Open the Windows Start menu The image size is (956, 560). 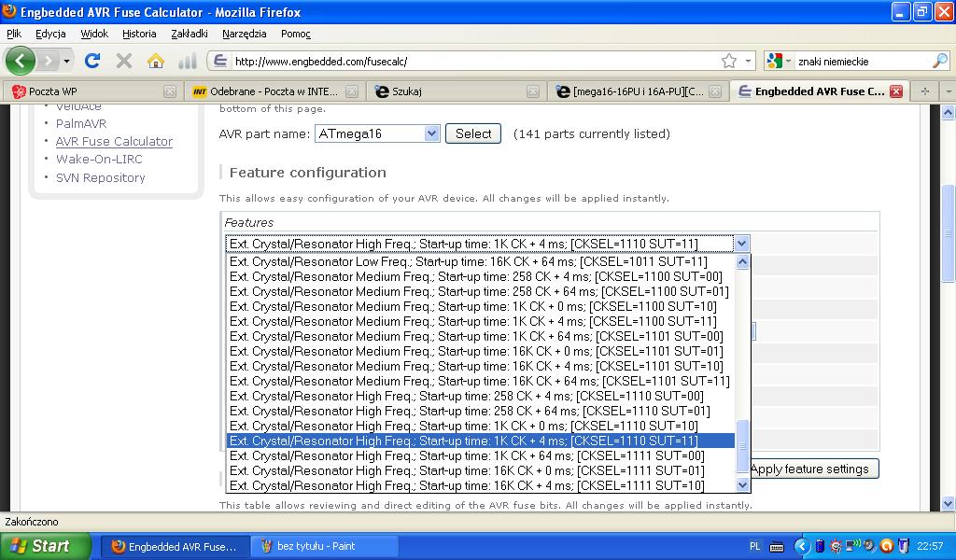46,546
